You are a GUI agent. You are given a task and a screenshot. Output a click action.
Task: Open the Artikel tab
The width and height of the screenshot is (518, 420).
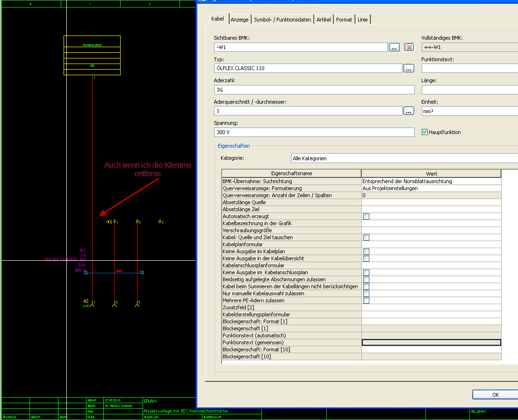click(324, 20)
